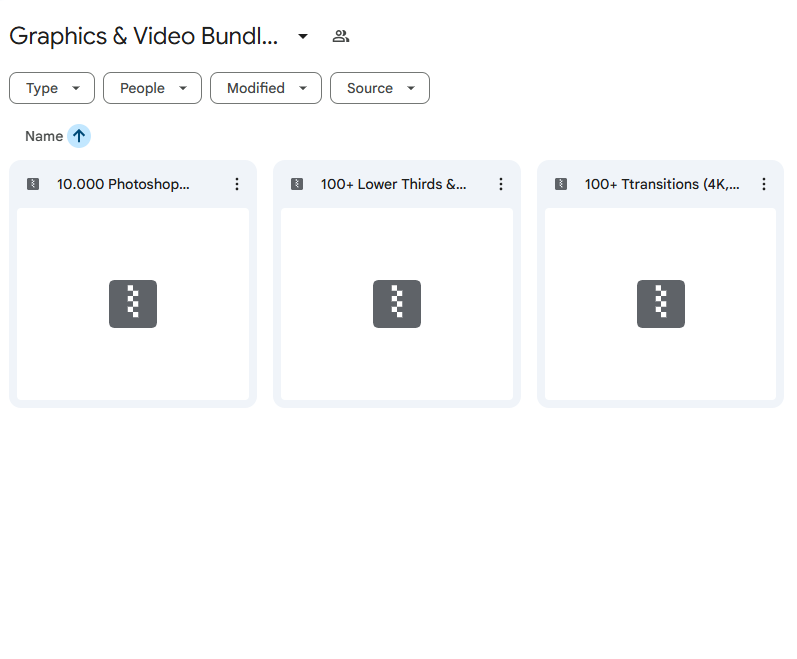Open more actions for 100+ Lower Thirds file
Image resolution: width=797 pixels, height=659 pixels.
click(x=501, y=184)
